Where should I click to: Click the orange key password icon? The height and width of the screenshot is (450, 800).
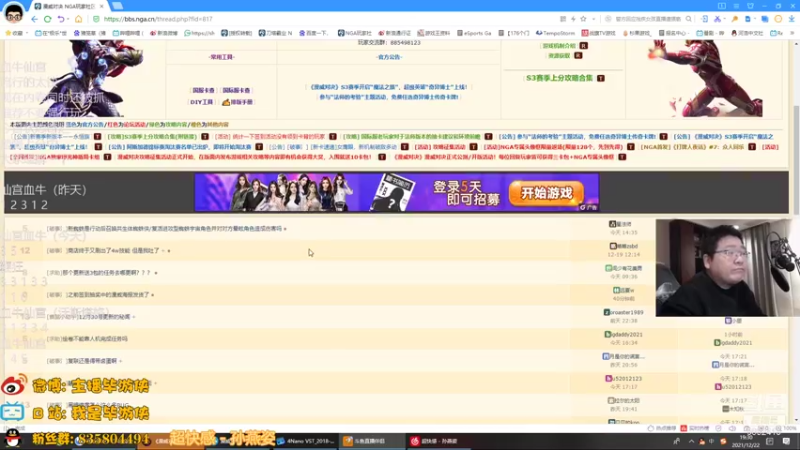(x=735, y=19)
